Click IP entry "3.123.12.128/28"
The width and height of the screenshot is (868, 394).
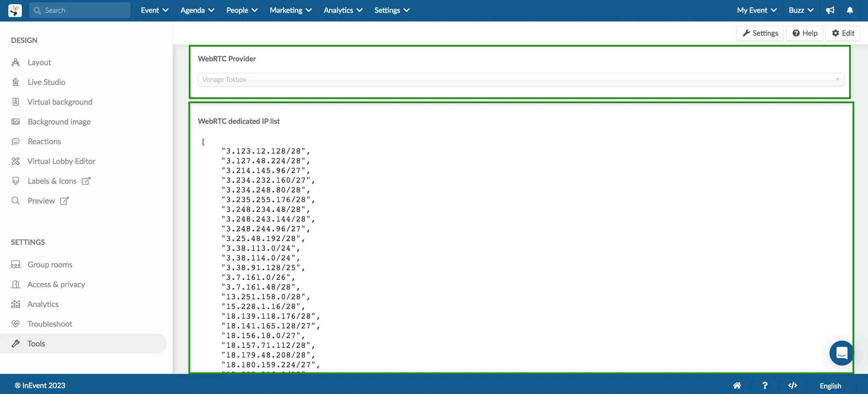click(x=266, y=151)
